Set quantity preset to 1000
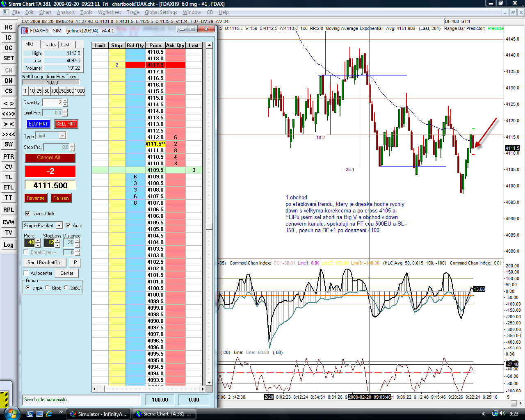This screenshot has height=420, width=525. [x=80, y=91]
